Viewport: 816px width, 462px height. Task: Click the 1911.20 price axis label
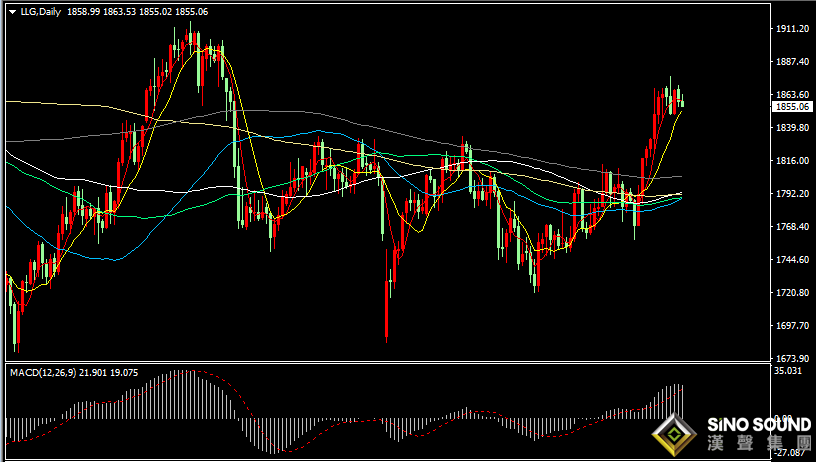click(x=793, y=29)
